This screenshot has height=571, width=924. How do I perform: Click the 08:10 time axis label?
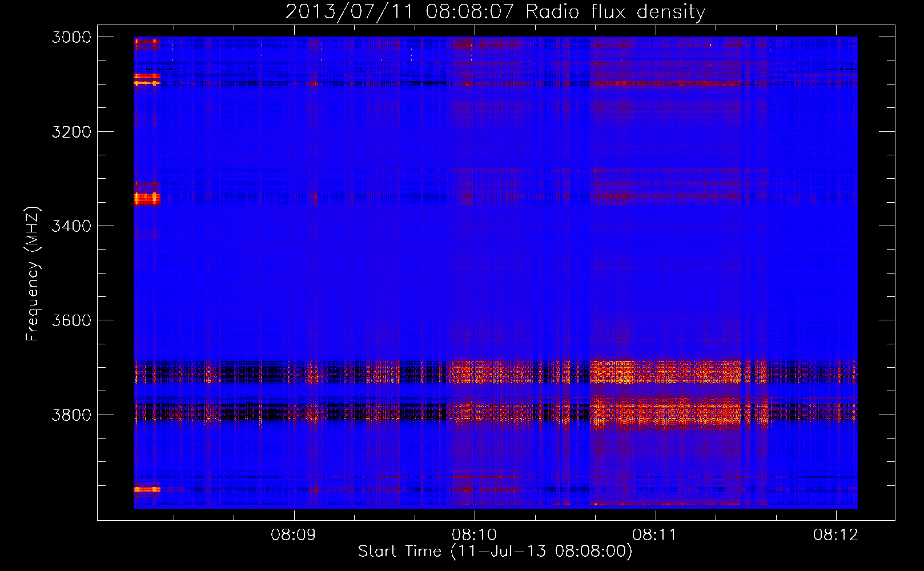475,535
